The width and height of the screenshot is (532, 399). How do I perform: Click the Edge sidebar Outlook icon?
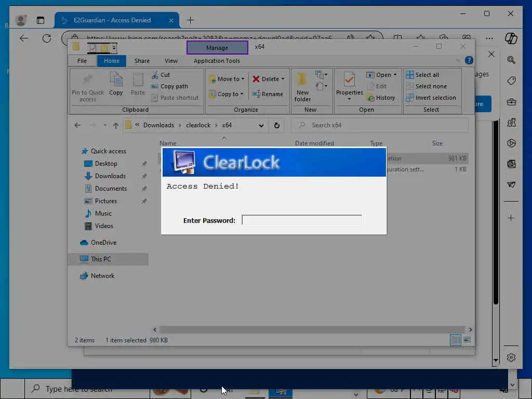[x=511, y=164]
